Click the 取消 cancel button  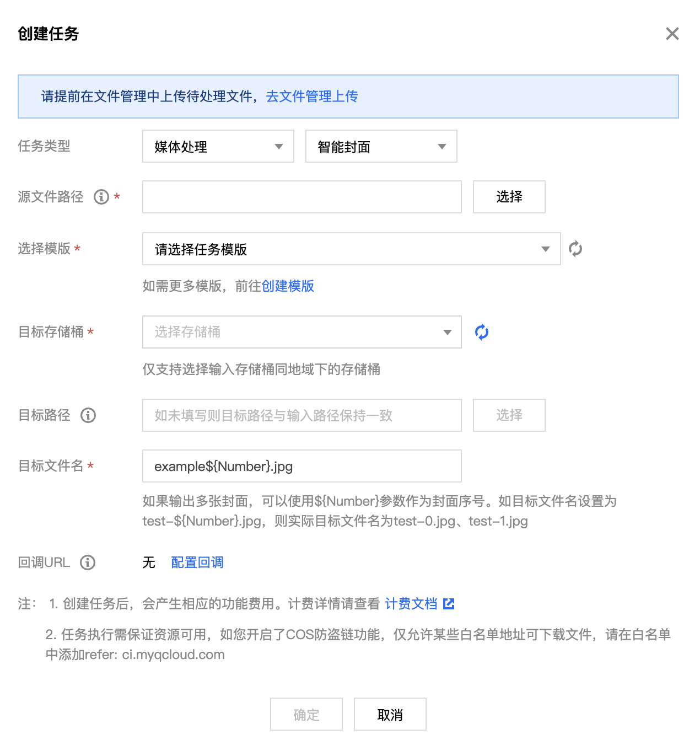pos(390,714)
